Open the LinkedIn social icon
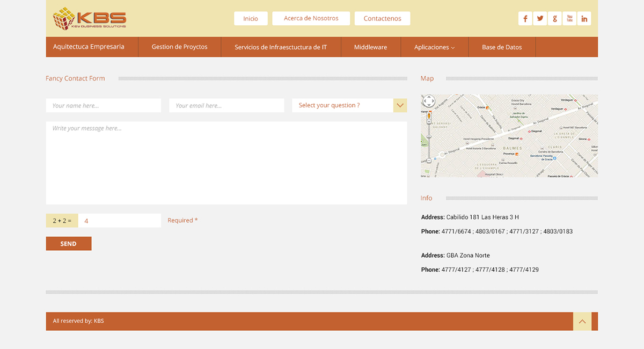 click(584, 19)
